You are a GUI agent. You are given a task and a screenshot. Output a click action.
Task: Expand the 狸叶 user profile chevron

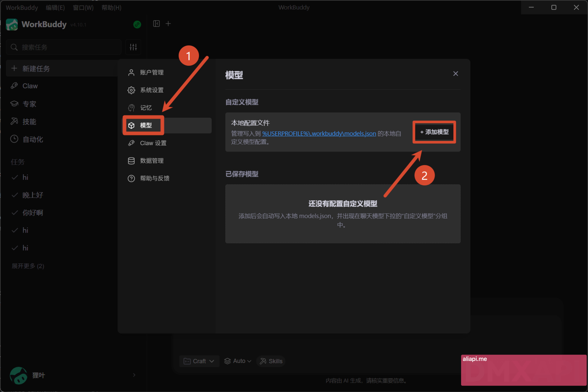pos(134,375)
